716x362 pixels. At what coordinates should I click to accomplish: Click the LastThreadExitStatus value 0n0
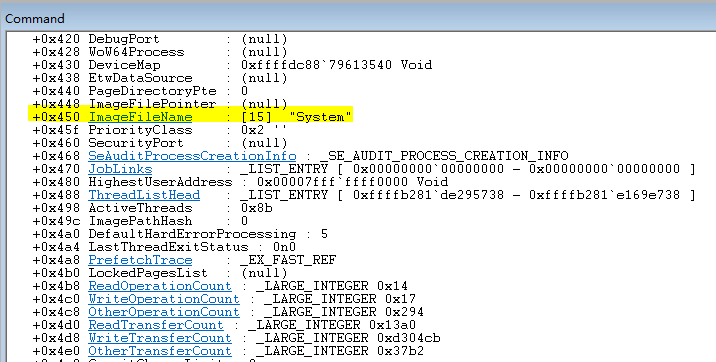click(284, 247)
